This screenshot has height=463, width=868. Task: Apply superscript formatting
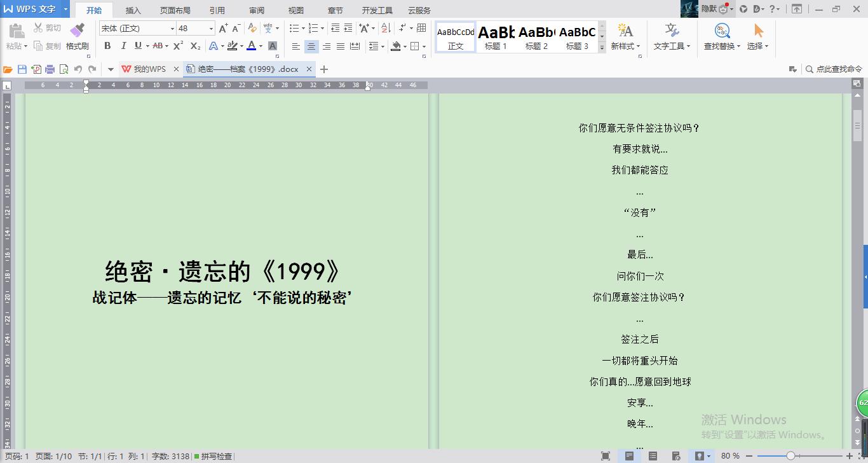178,46
